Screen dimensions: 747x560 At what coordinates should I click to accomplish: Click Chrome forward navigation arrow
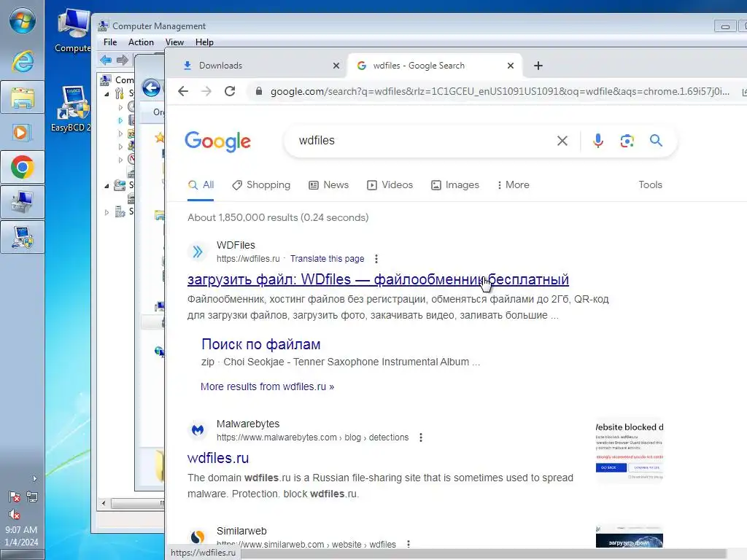206,91
